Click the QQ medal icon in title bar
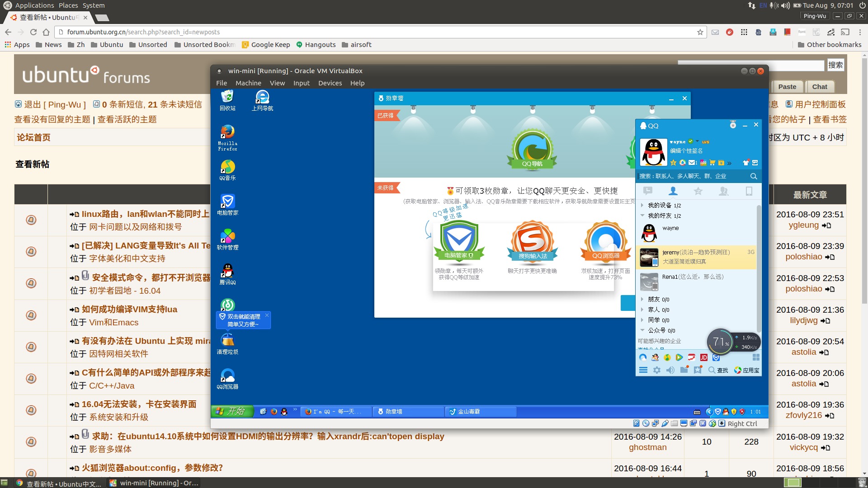Image resolution: width=868 pixels, height=488 pixels. point(733,125)
